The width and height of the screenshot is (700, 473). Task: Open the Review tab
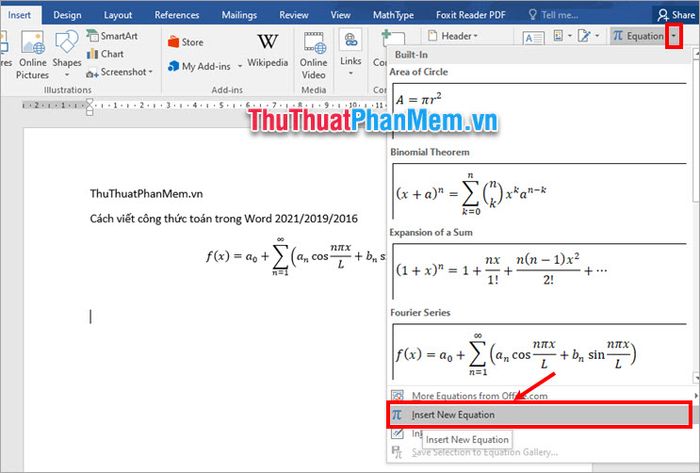(294, 15)
